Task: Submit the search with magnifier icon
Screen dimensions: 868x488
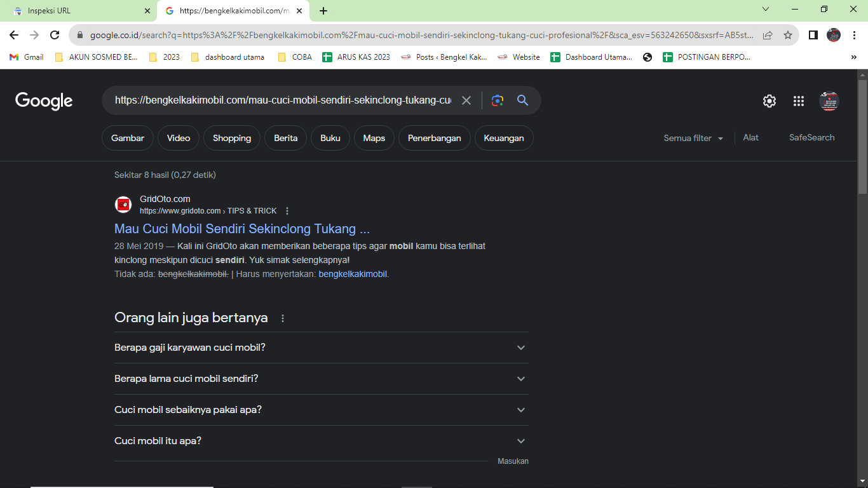Action: coord(523,100)
